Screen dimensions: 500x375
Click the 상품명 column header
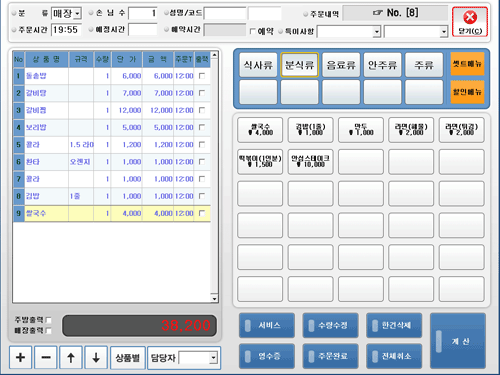46,59
